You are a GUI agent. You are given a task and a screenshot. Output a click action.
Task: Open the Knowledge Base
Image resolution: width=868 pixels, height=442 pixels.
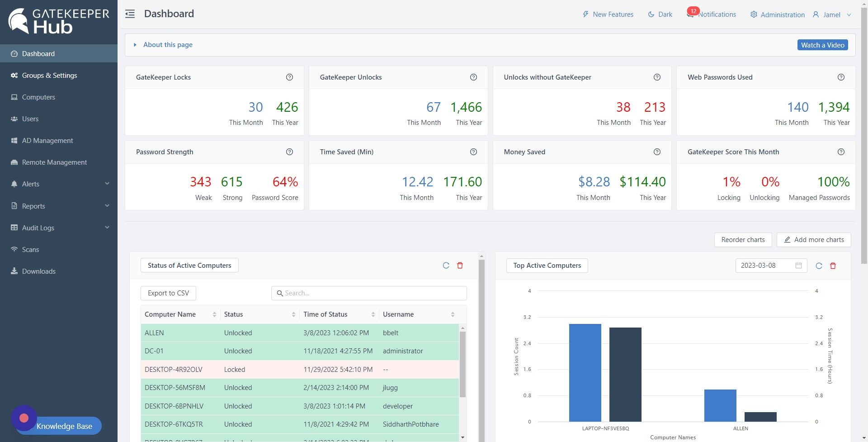(x=64, y=426)
